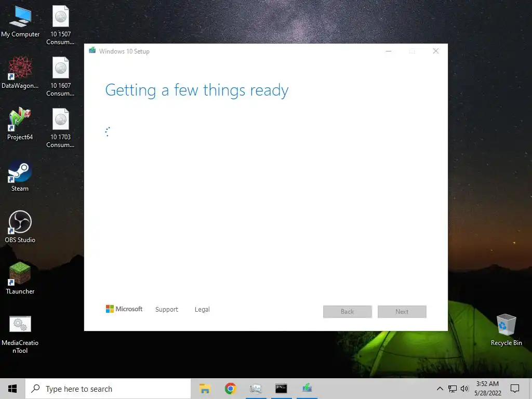Viewport: 532px width, 399px height.
Task: Select the 10 1607 Consumer ISO file
Action: pos(60,77)
